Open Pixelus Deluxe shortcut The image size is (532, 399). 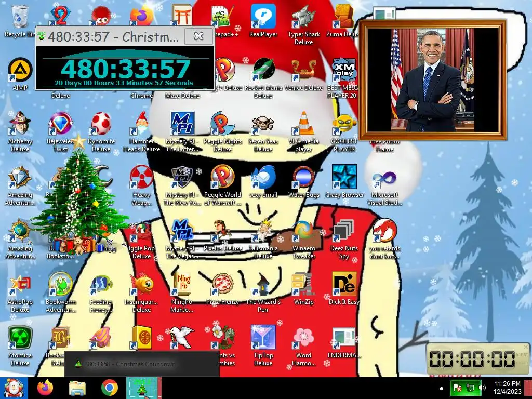point(222,236)
